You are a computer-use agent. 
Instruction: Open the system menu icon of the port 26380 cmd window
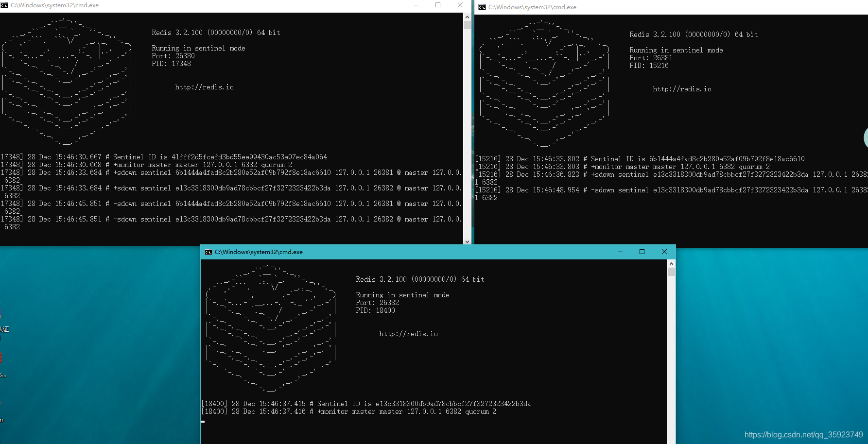(4, 5)
